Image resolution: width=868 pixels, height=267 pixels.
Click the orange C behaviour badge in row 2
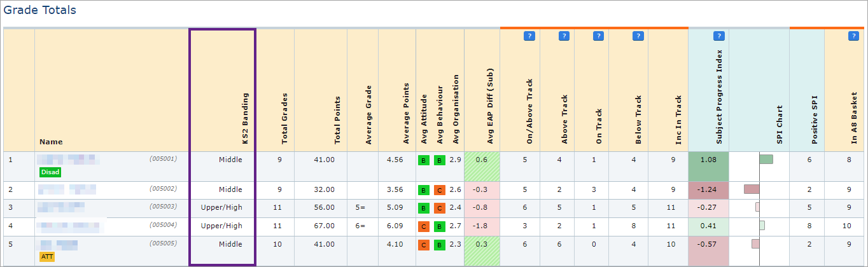point(439,190)
